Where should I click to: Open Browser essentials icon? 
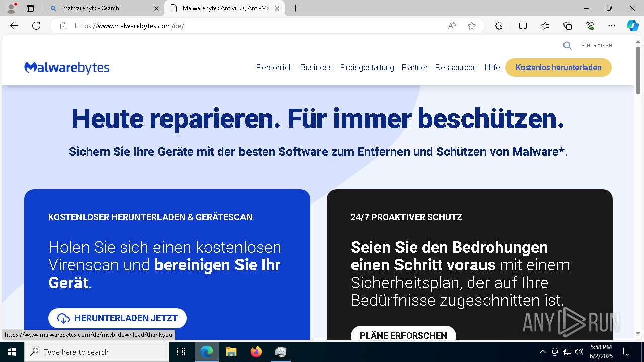click(590, 26)
